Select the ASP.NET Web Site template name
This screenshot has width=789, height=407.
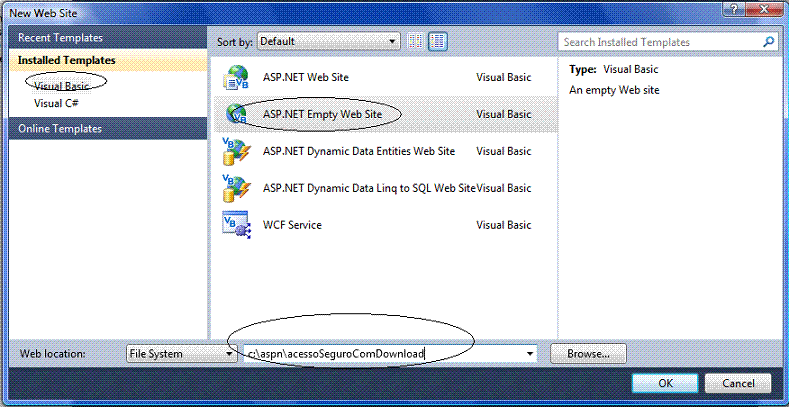305,77
